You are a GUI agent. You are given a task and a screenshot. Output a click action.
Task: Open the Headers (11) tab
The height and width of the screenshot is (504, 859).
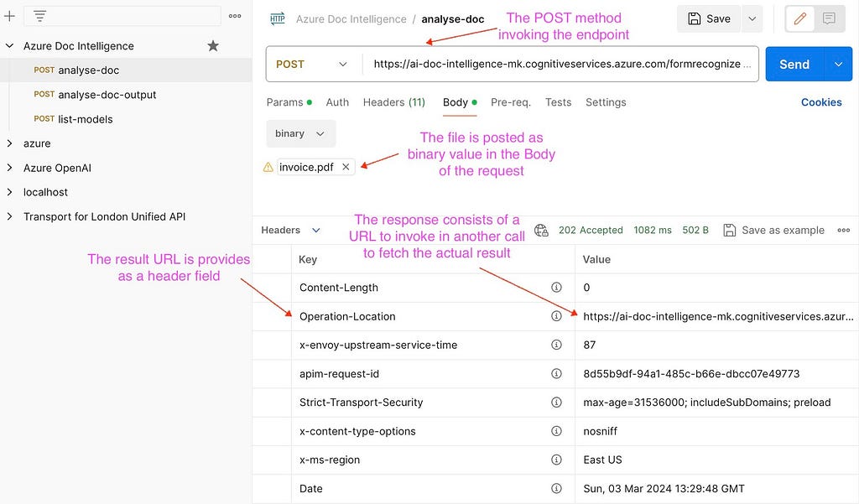coord(394,102)
